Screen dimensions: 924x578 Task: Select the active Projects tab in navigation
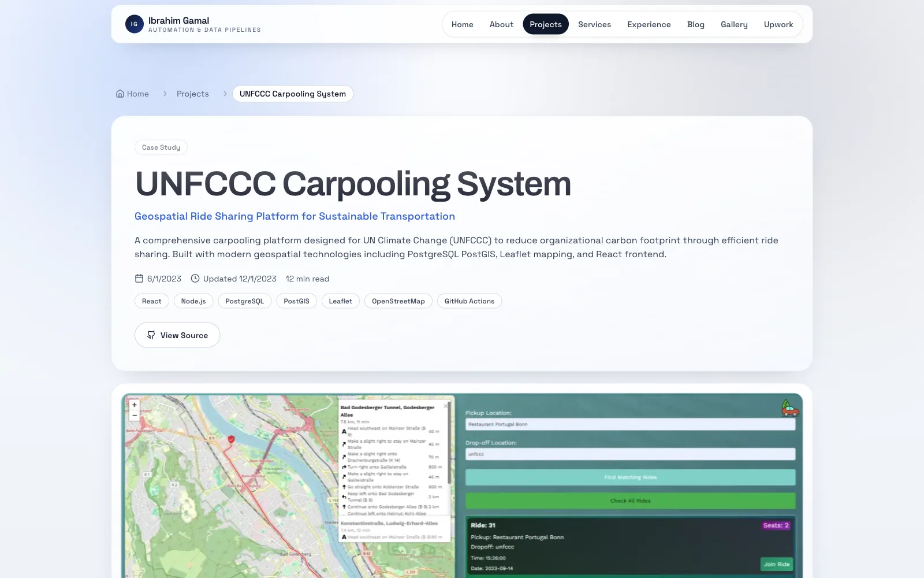(545, 24)
